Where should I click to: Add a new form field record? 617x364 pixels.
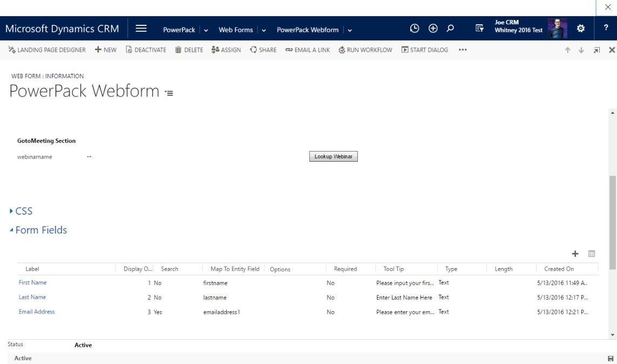click(575, 253)
